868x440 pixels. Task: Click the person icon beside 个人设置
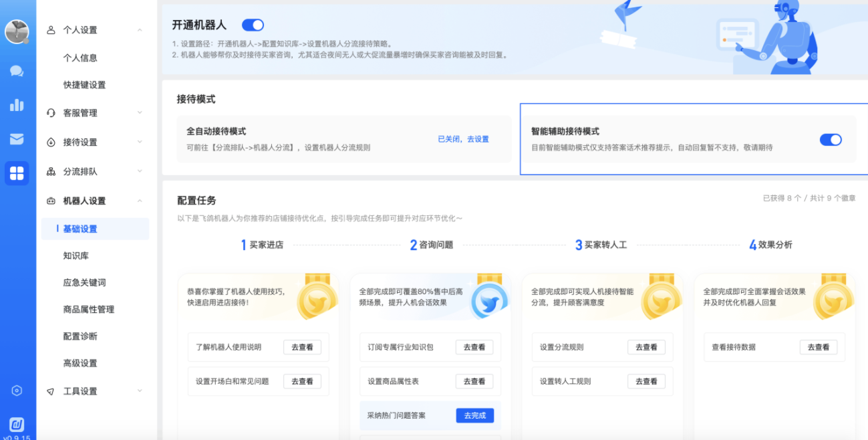tap(51, 30)
